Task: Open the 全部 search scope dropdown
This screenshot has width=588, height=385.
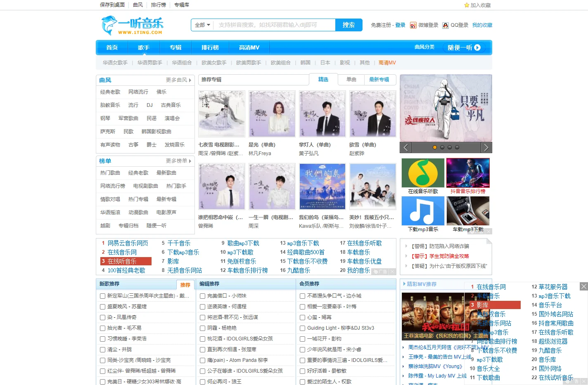Action: pos(202,25)
